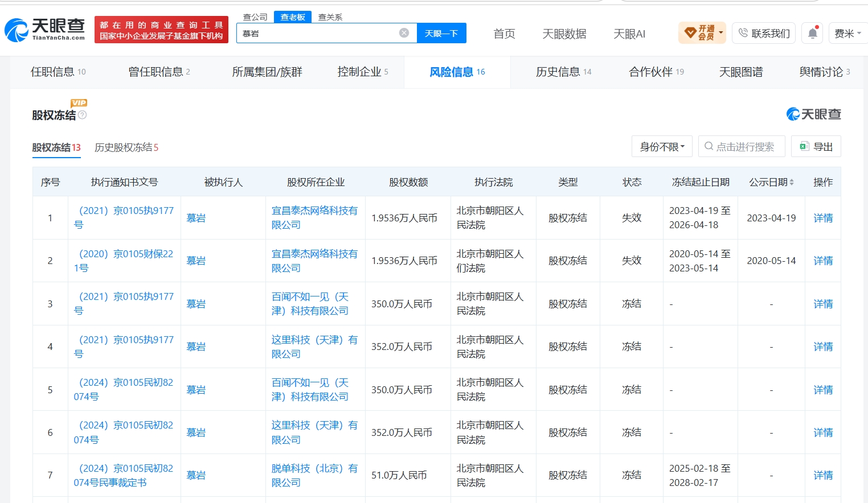Open the 曾任职信息 tab
Image resolution: width=868 pixels, height=503 pixels.
click(159, 72)
